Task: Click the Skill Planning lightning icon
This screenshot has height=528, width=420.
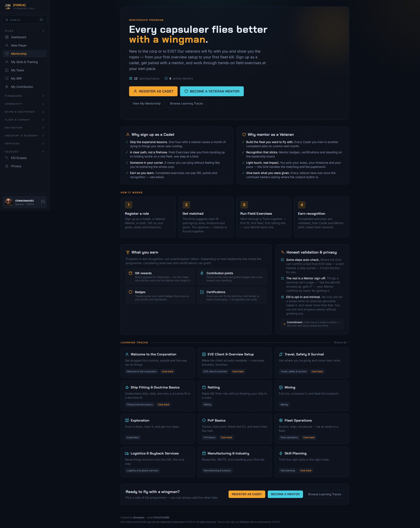Action: click(281, 454)
